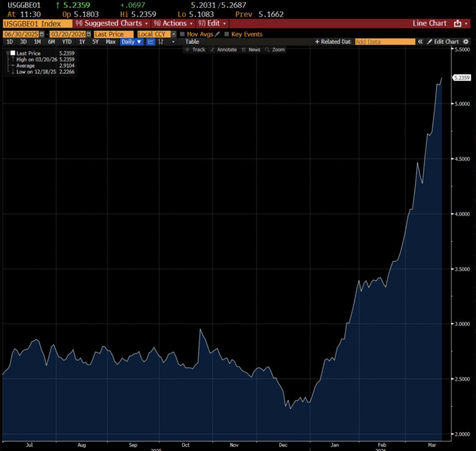Toggle the Key Events checkbox
This screenshot has height=451, width=476.
227,34
